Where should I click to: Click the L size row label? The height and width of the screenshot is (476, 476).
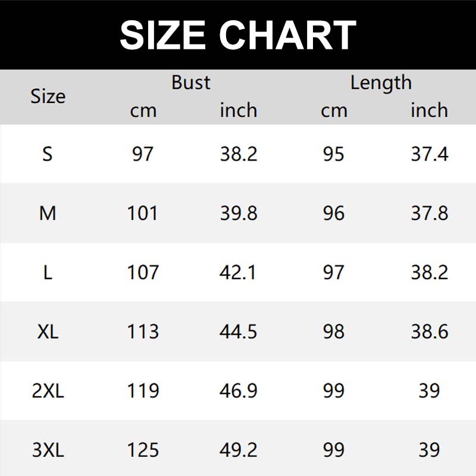point(48,273)
